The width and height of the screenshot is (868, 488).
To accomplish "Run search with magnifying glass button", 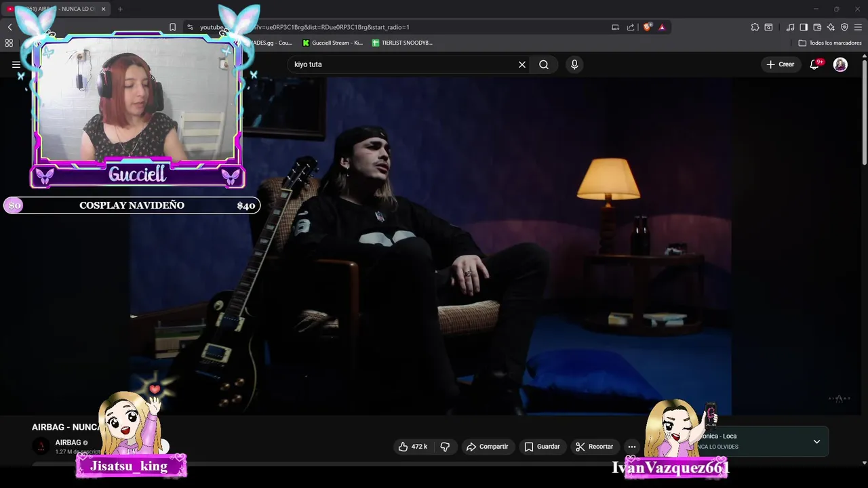I will click(544, 64).
